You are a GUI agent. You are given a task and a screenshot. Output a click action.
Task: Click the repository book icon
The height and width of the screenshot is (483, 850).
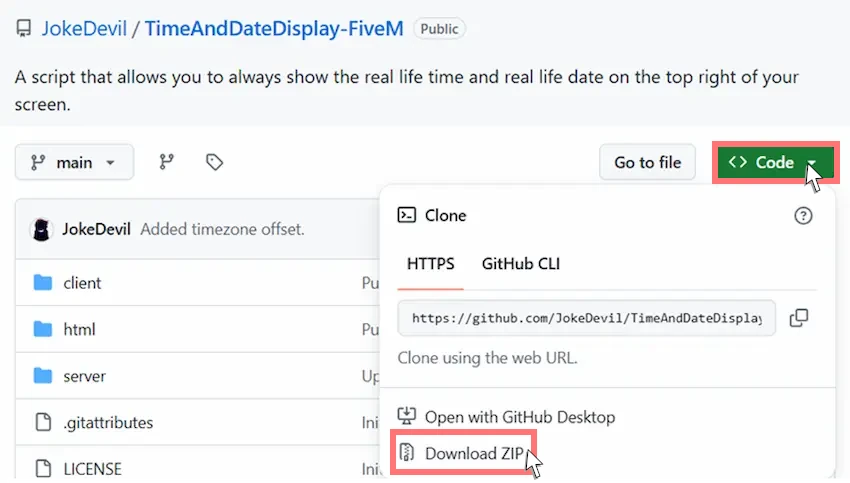click(x=23, y=28)
